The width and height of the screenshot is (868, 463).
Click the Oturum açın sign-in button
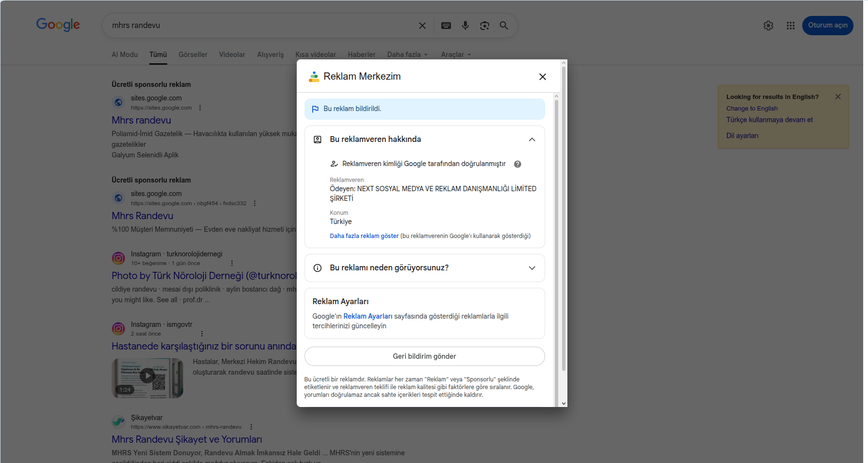[x=828, y=26]
